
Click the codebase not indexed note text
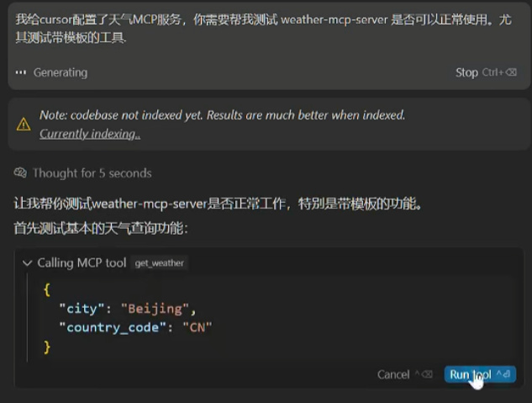coord(222,115)
